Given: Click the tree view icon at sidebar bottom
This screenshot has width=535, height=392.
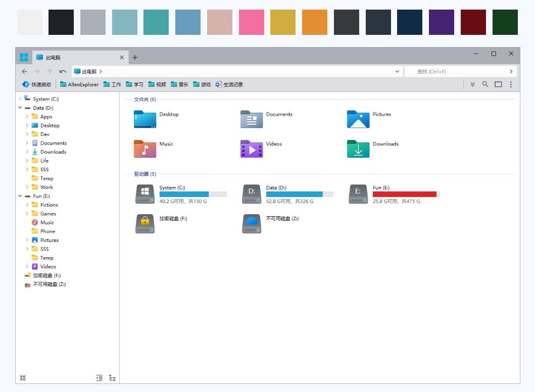Looking at the screenshot, I should coord(112,378).
